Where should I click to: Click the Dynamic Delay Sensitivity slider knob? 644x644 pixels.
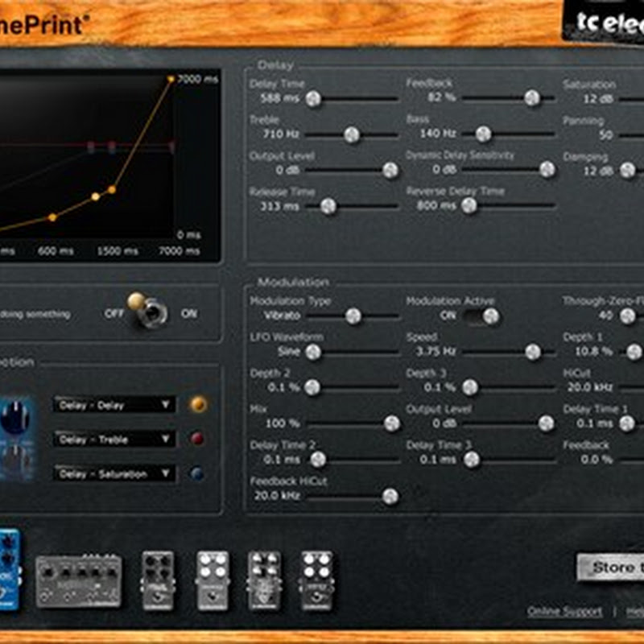tap(547, 169)
